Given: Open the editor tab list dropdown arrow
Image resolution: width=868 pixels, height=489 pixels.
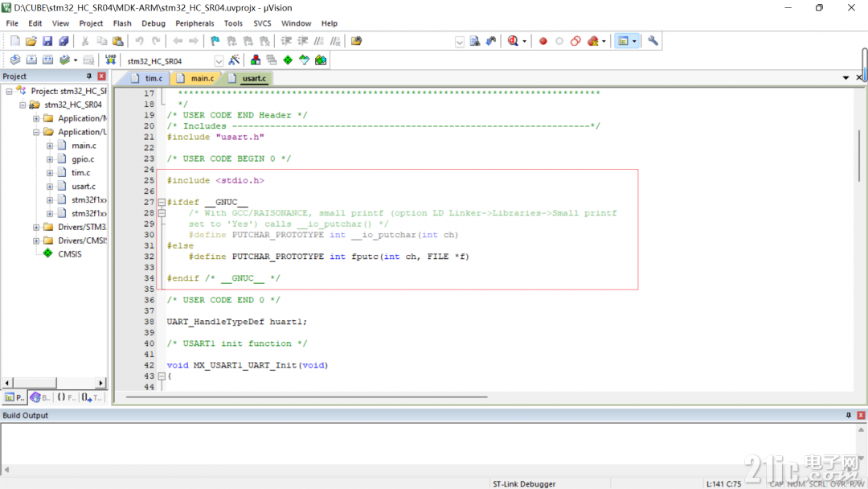Looking at the screenshot, I should 845,78.
